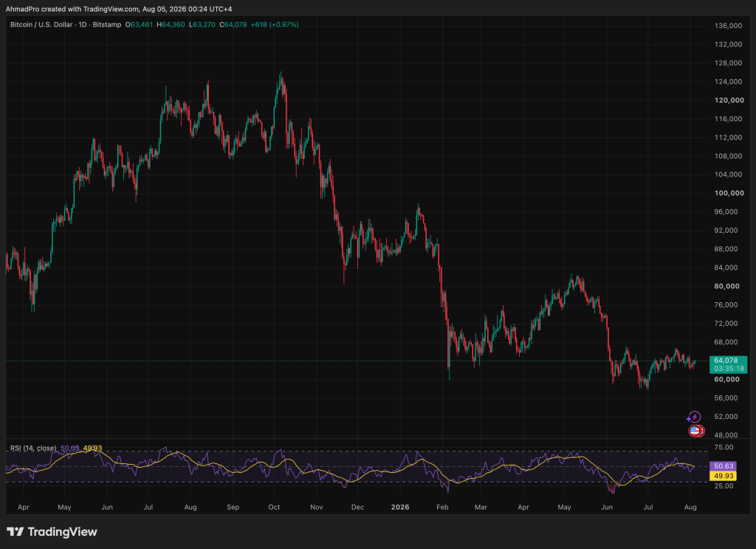Click the yellow 49.93 RSI average tag

[724, 476]
